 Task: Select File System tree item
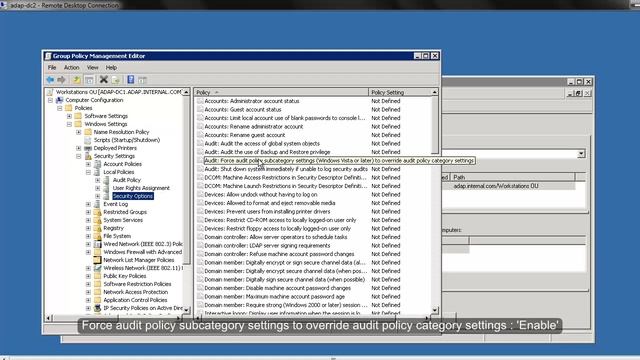click(x=117, y=236)
